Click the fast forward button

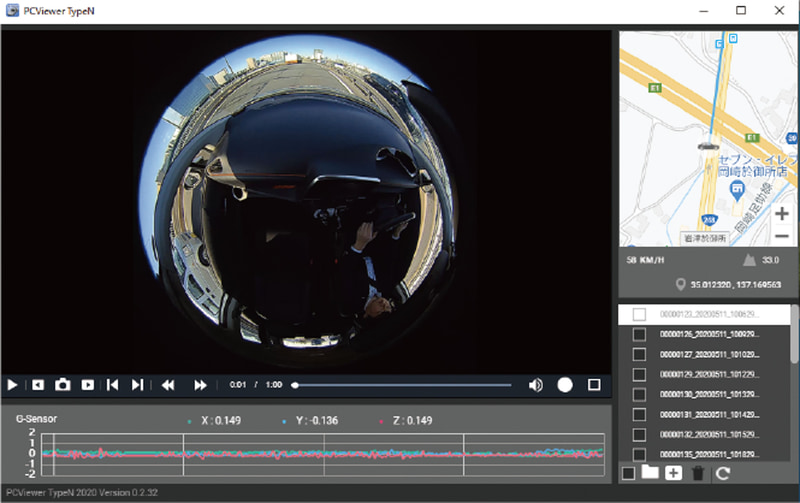pyautogui.click(x=200, y=384)
